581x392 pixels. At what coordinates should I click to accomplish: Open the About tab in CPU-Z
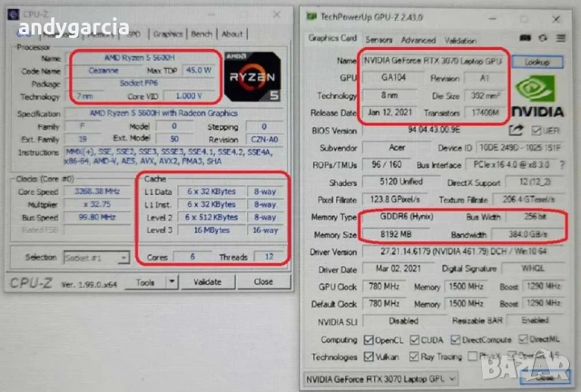pos(232,34)
